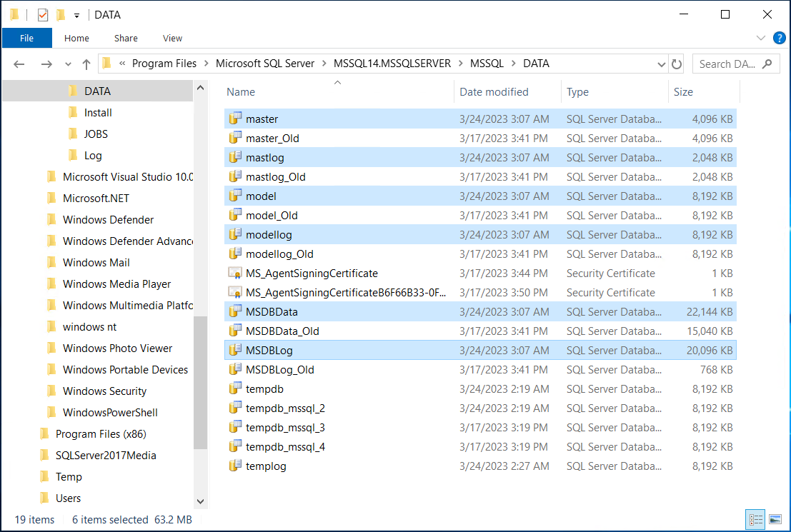Start a search with the magnifier icon

[767, 64]
